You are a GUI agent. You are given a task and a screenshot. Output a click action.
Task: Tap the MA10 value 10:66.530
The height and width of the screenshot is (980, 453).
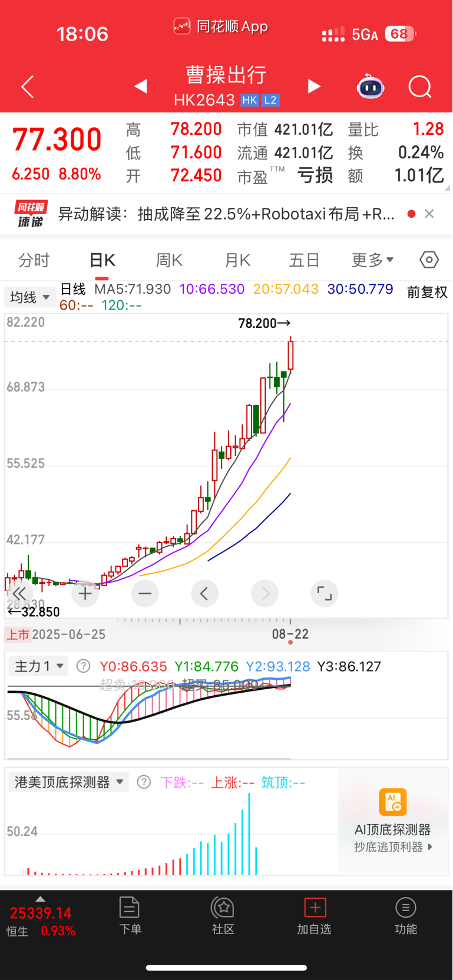pos(211,290)
